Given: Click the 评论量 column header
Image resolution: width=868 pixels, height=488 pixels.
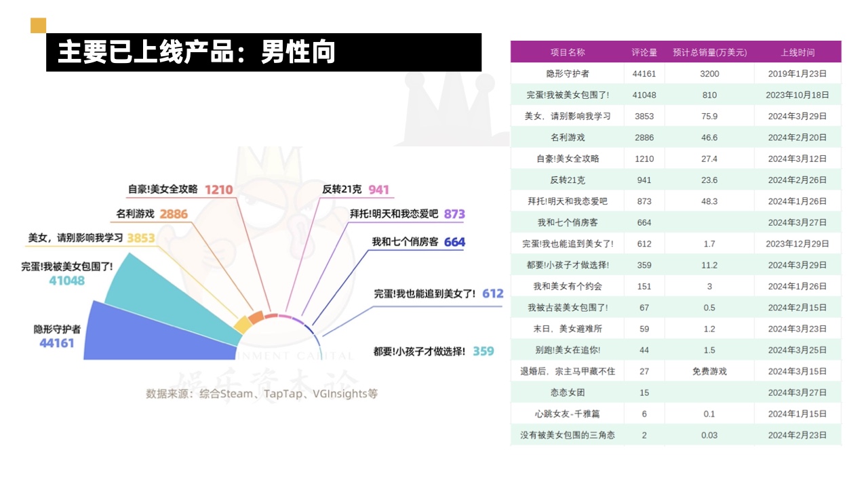Looking at the screenshot, I should (644, 52).
